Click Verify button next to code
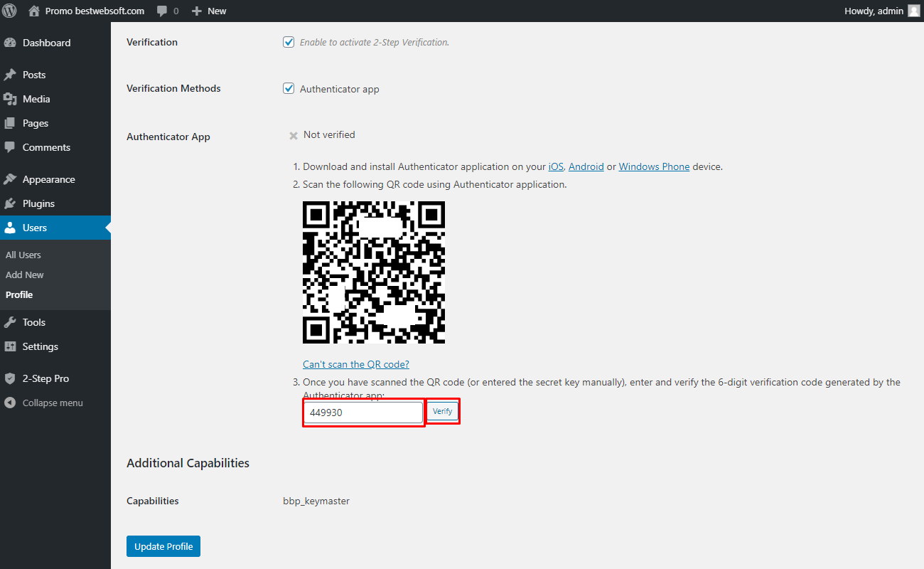 click(x=442, y=412)
